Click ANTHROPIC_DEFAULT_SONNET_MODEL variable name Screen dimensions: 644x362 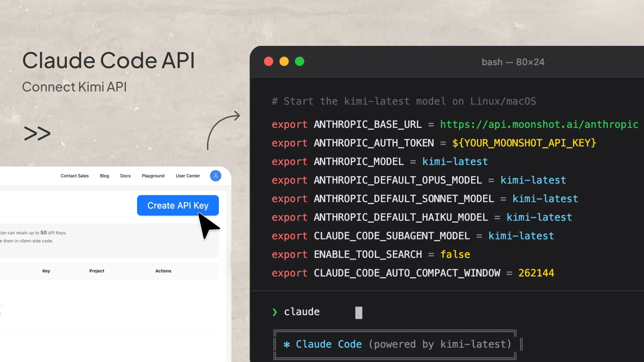(404, 198)
